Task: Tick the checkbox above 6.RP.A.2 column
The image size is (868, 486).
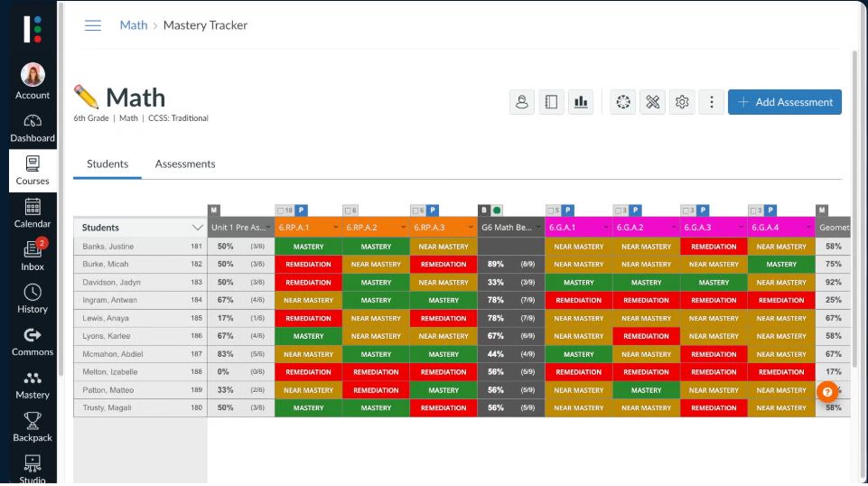Action: click(x=349, y=210)
